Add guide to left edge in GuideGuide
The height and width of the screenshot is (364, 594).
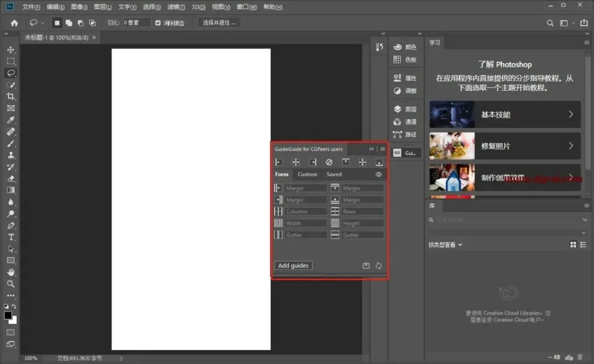pyautogui.click(x=279, y=162)
